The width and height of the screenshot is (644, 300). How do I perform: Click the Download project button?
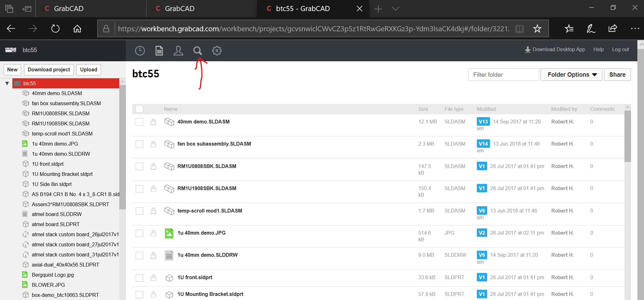click(49, 70)
